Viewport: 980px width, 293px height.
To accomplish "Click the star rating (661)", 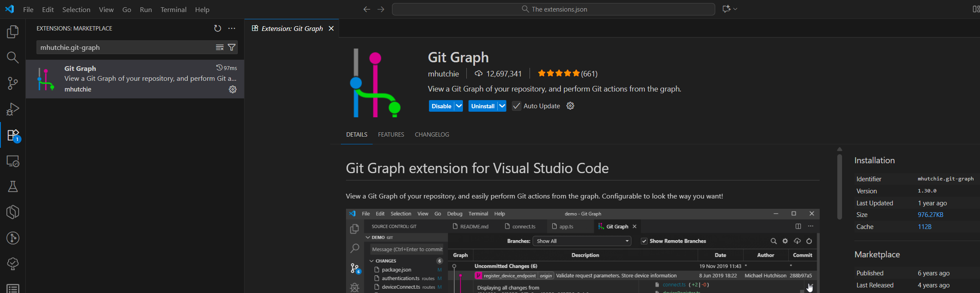I will (567, 73).
